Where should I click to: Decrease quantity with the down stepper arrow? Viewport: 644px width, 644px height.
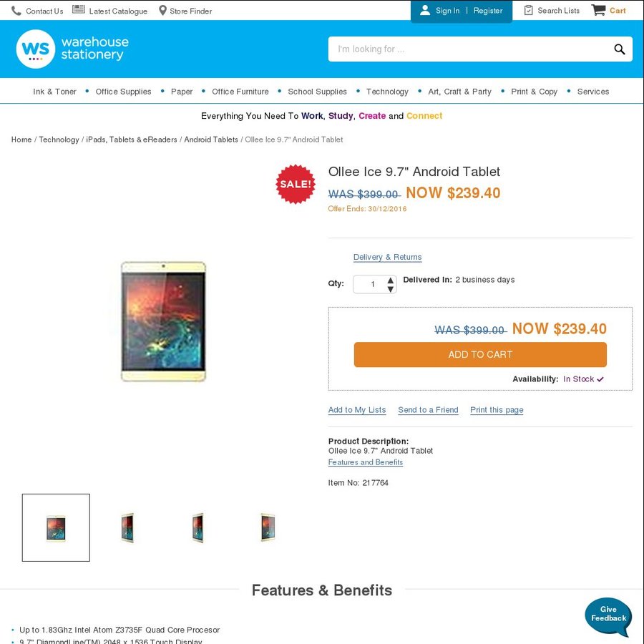pyautogui.click(x=390, y=288)
